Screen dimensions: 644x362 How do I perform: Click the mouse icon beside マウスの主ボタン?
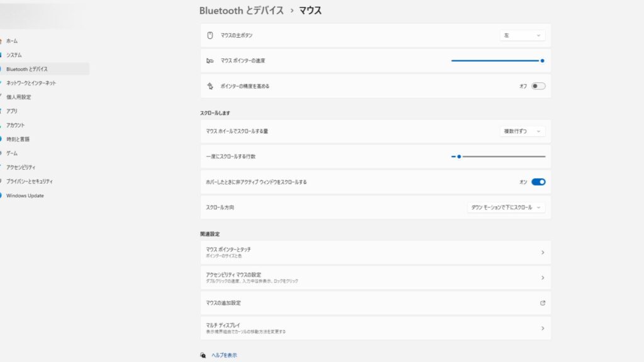[211, 35]
